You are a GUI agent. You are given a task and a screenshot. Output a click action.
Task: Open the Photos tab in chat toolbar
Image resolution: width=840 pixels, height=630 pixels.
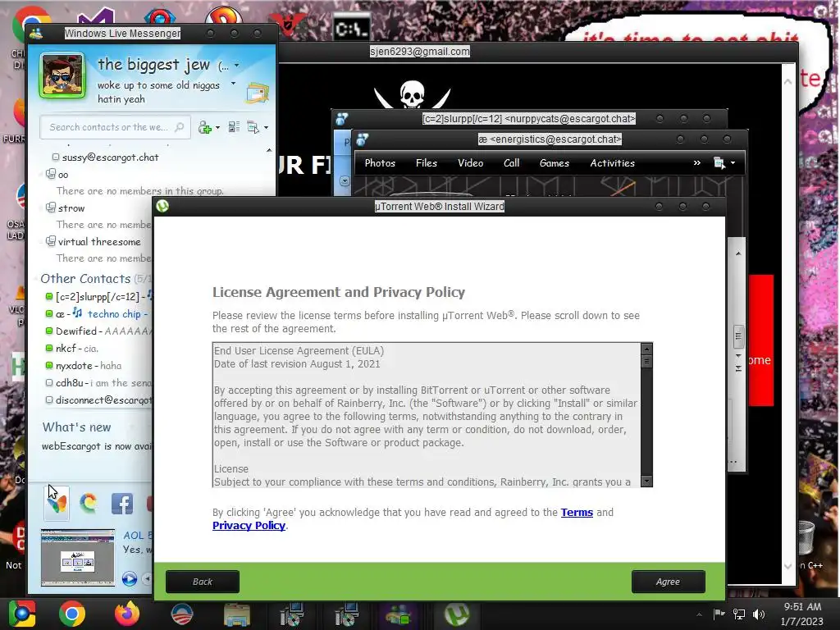point(380,163)
